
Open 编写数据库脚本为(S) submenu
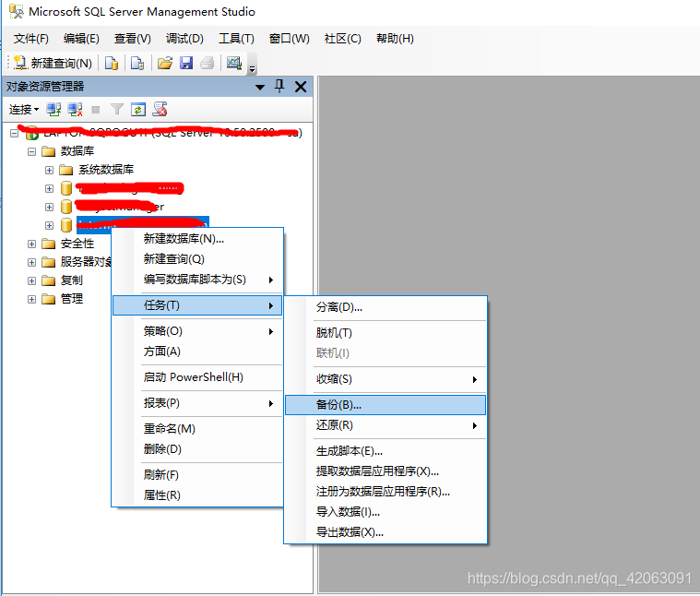coord(197,280)
